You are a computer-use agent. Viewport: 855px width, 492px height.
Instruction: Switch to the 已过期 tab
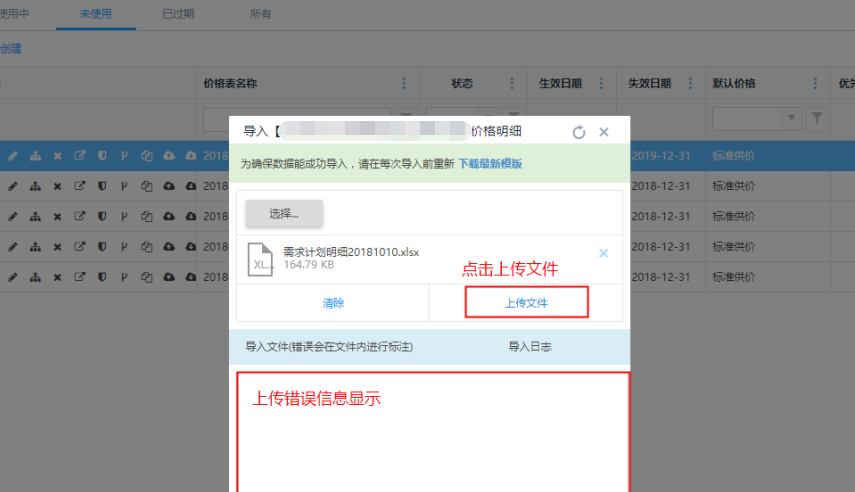point(178,14)
